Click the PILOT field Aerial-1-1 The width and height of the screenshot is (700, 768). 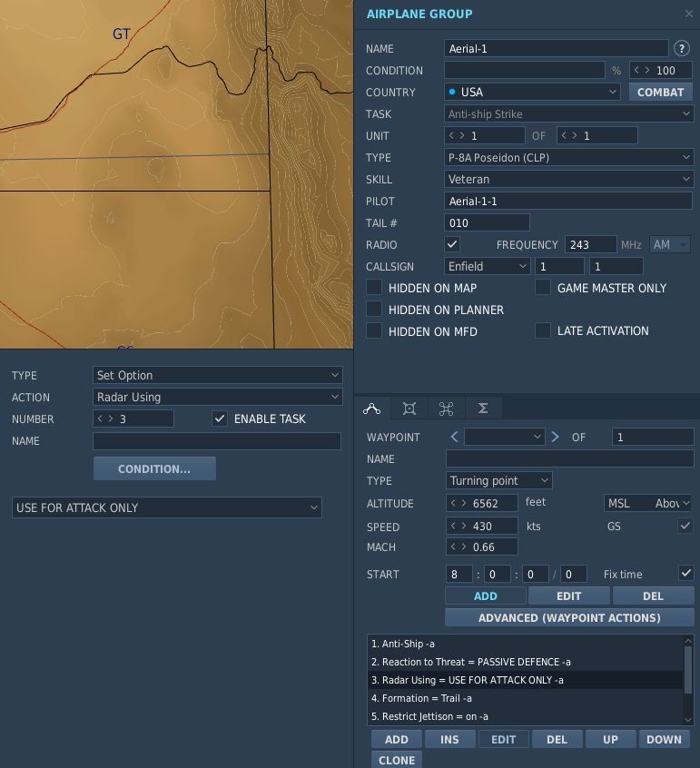[568, 202]
